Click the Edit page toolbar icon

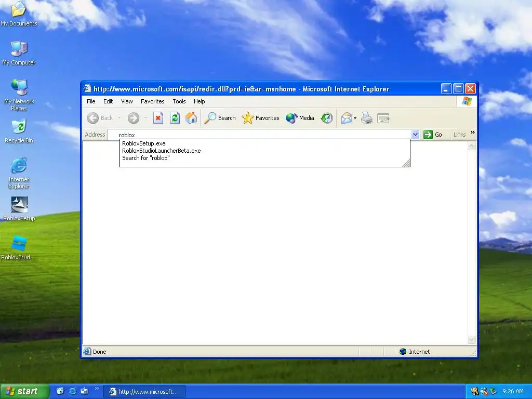383,118
